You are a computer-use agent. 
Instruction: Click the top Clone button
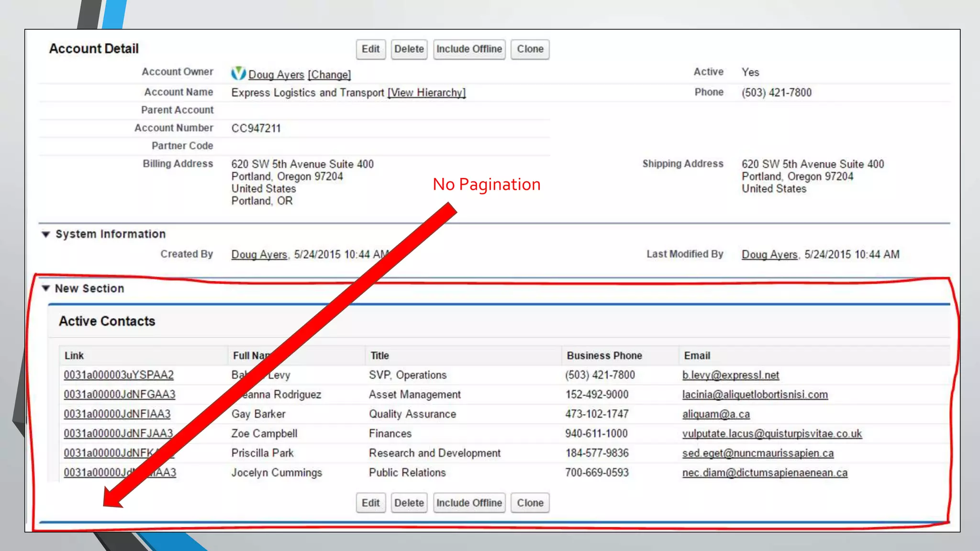pyautogui.click(x=530, y=49)
